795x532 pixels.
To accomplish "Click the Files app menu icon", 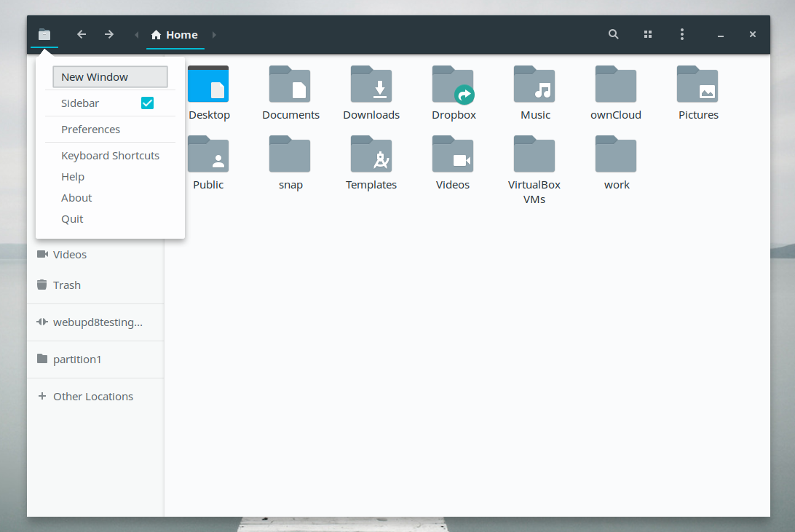I will click(x=44, y=34).
